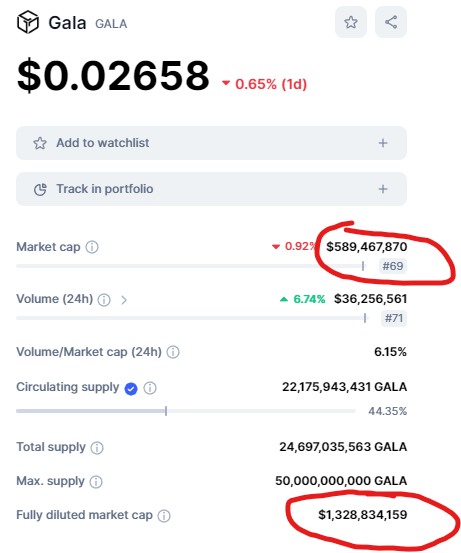The height and width of the screenshot is (553, 461).
Task: Click the star favorite button at top
Action: coord(351,22)
